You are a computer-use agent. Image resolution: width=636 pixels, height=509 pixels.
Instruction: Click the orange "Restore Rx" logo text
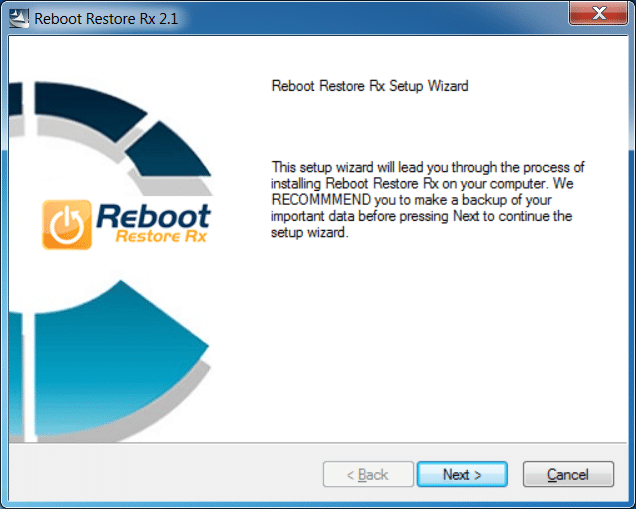click(x=160, y=238)
